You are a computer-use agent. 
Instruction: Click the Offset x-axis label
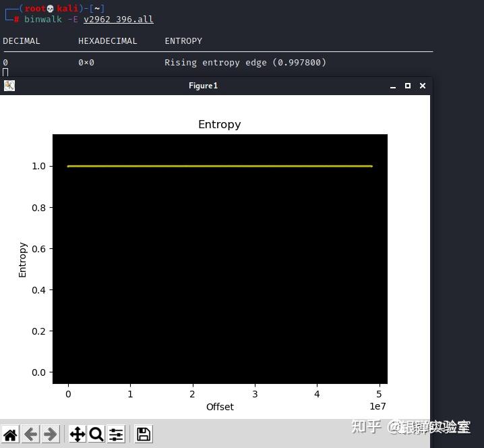(220, 407)
